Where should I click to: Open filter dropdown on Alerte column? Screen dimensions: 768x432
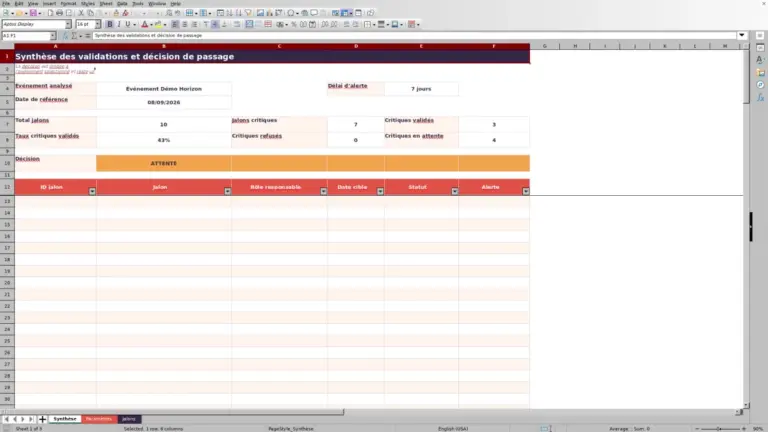(526, 191)
